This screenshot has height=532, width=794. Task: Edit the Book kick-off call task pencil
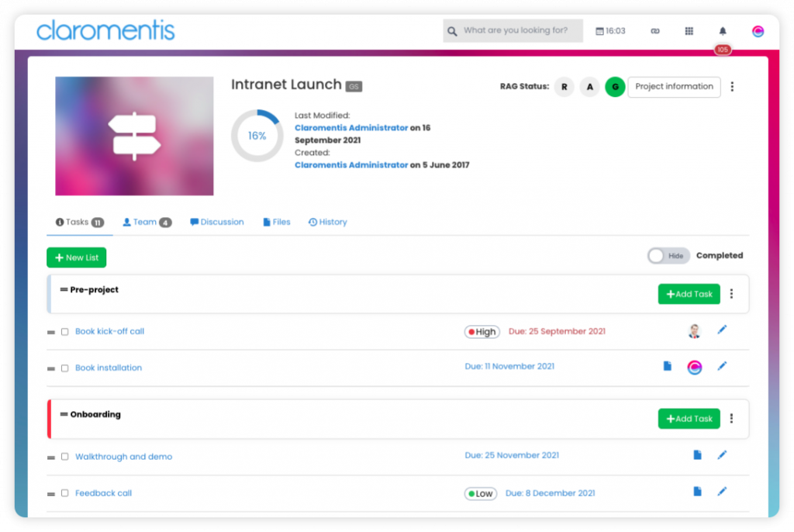pyautogui.click(x=722, y=330)
